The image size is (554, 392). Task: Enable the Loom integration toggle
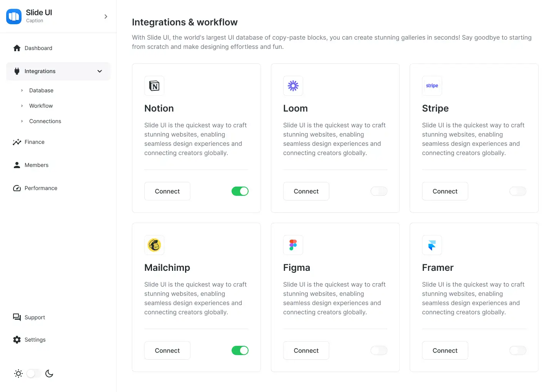pyautogui.click(x=379, y=191)
